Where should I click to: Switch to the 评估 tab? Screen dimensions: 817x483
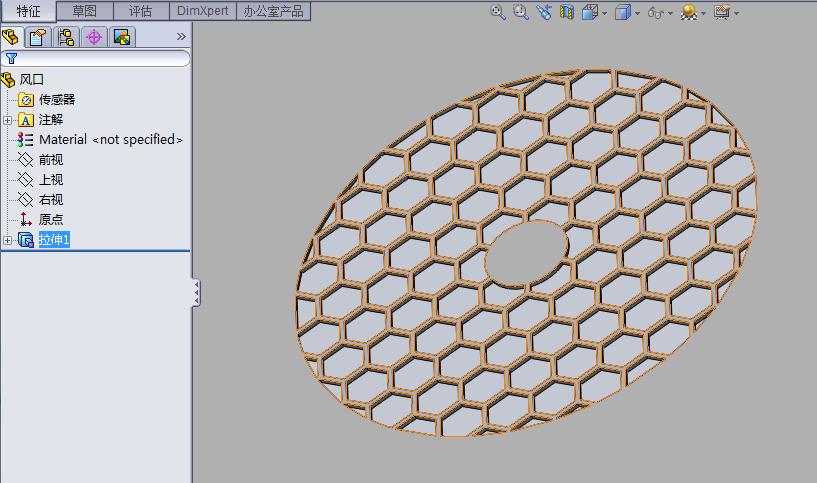click(x=141, y=11)
